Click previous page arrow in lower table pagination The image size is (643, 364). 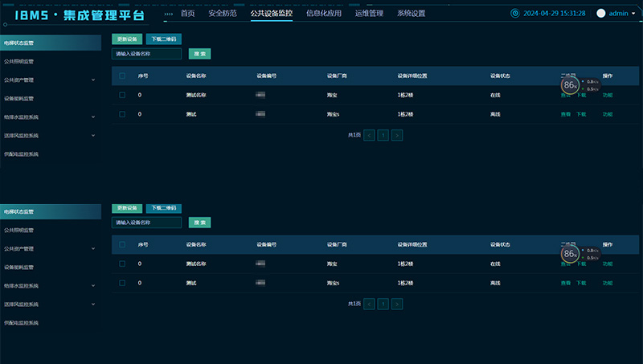[369, 304]
